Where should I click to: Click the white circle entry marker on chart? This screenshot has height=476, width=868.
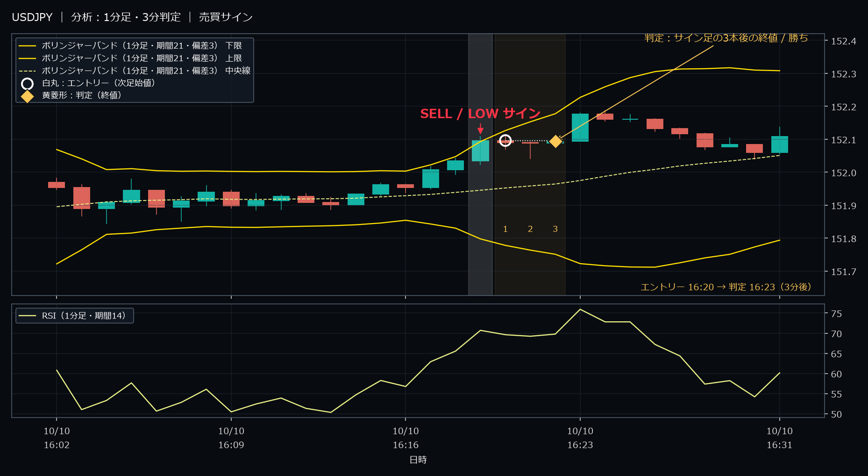click(505, 140)
